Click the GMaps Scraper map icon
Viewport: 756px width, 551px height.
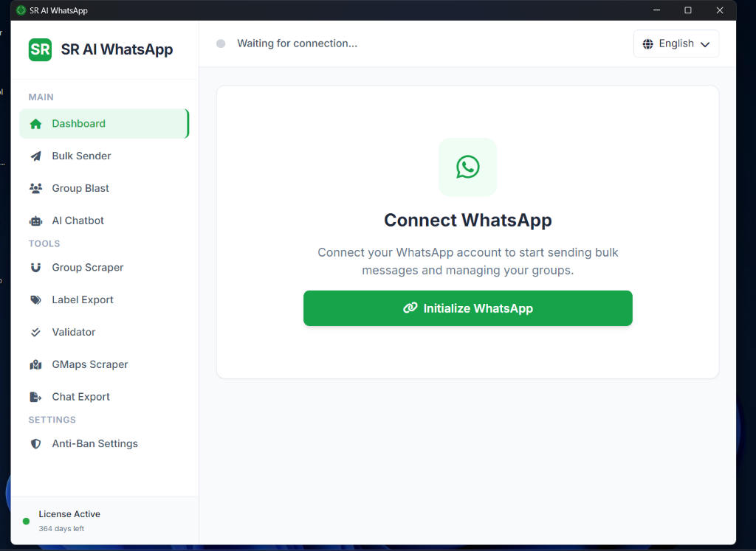35,364
